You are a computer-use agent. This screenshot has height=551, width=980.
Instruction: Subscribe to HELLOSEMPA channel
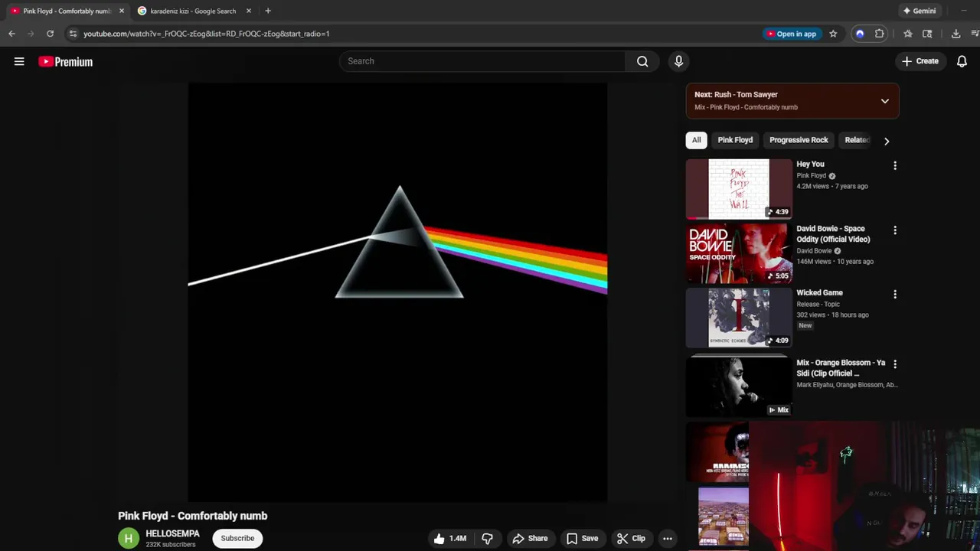tap(237, 538)
